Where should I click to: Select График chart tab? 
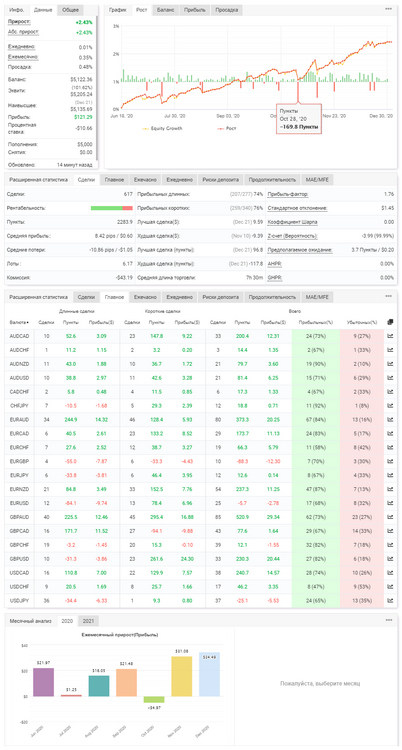pyautogui.click(x=117, y=10)
